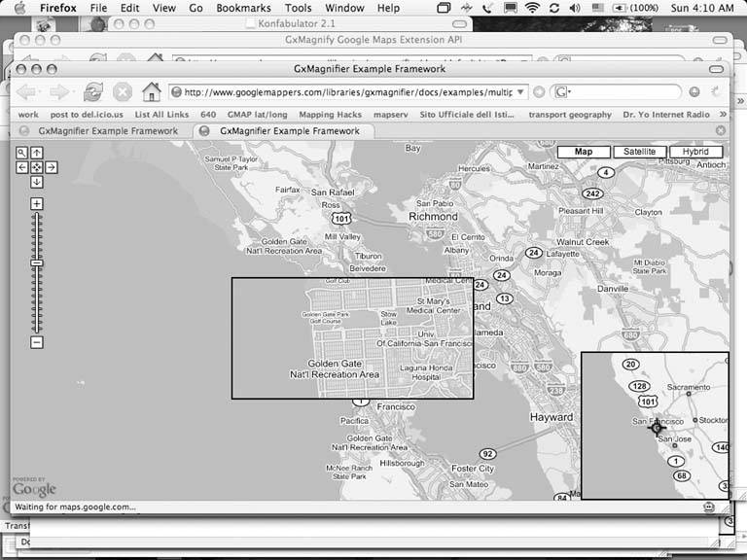Zoom in with the plus button
Viewport: 747px width, 560px height.
coord(37,203)
